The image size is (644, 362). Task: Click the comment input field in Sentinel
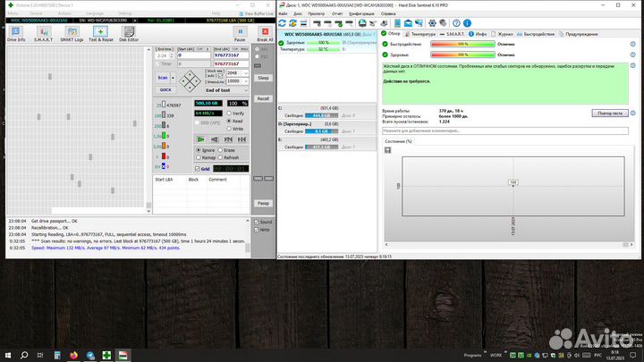tap(505, 130)
